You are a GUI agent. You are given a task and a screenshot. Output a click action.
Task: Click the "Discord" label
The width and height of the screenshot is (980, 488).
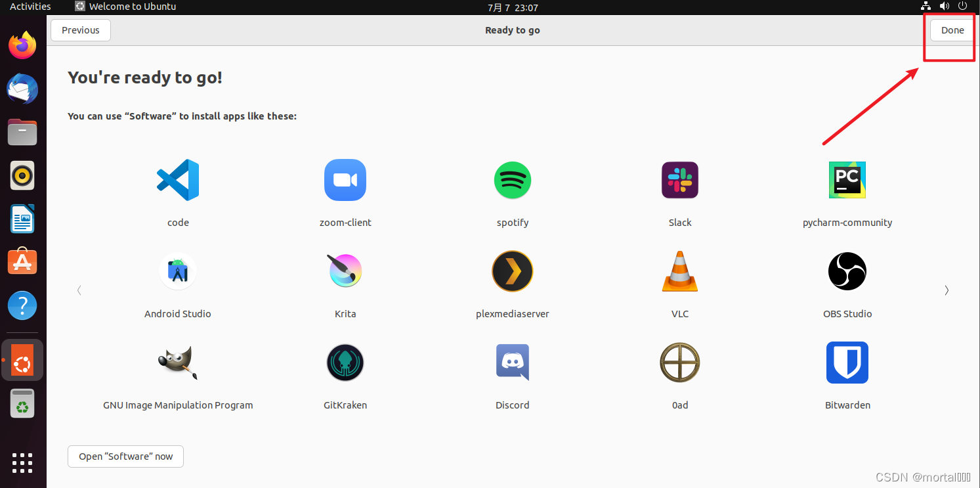point(513,405)
